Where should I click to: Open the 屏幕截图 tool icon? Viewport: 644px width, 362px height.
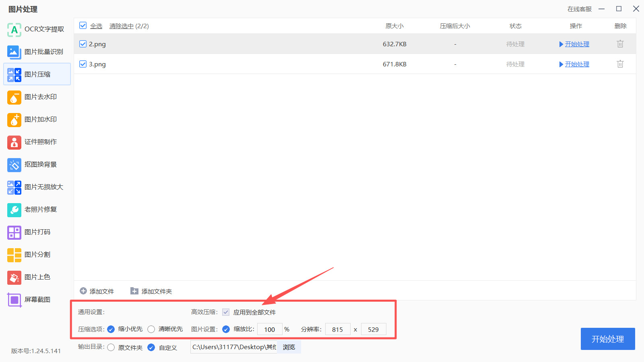(x=14, y=300)
